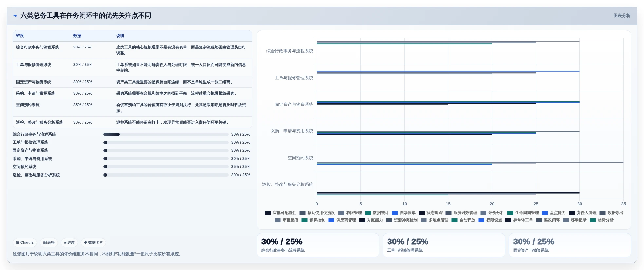Hide the 预算控制 dataset in the legend
The height and width of the screenshot is (270, 644).
coord(313,220)
